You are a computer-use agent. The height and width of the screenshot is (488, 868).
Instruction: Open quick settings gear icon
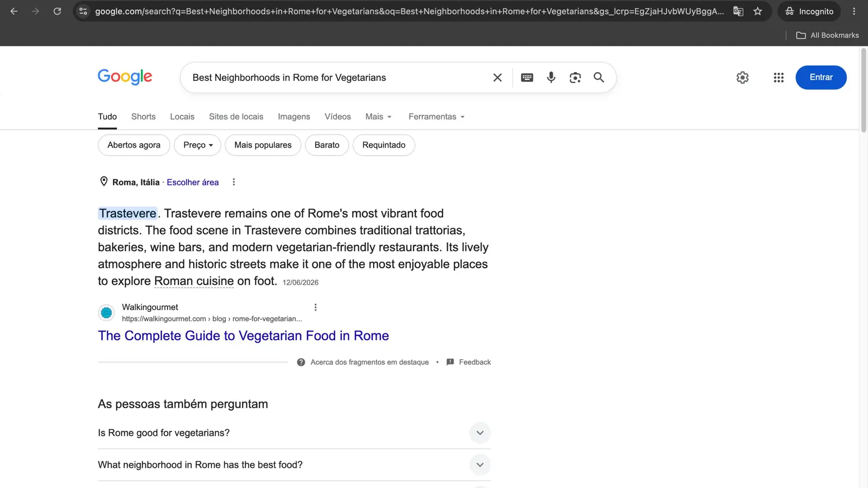tap(743, 78)
